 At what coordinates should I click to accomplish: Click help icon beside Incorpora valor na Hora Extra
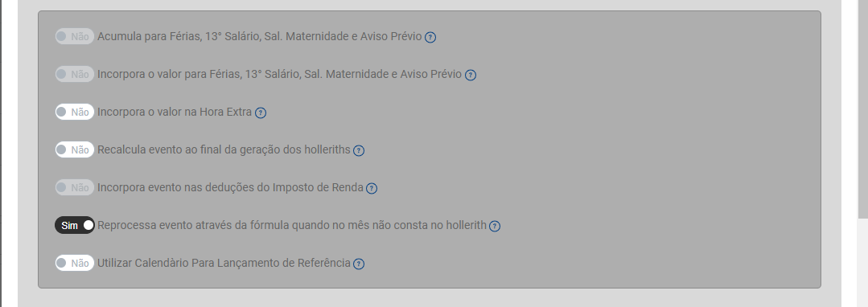coord(260,113)
